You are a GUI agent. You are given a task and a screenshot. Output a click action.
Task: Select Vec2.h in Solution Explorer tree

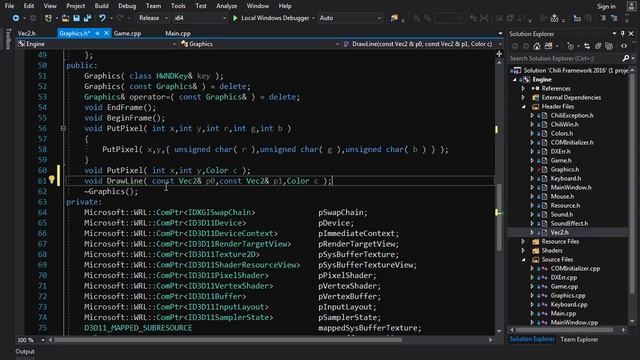[x=559, y=233]
